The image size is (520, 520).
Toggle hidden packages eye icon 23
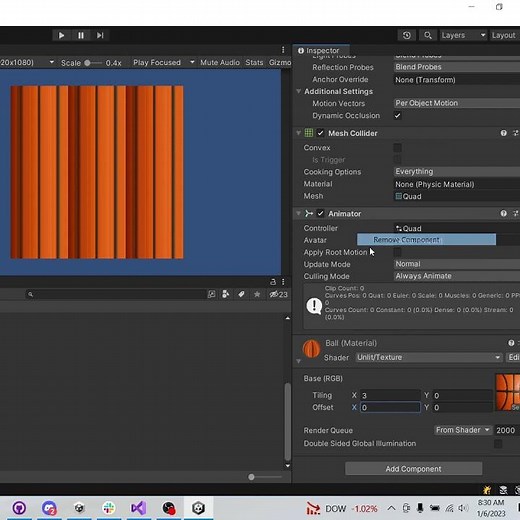[279, 294]
